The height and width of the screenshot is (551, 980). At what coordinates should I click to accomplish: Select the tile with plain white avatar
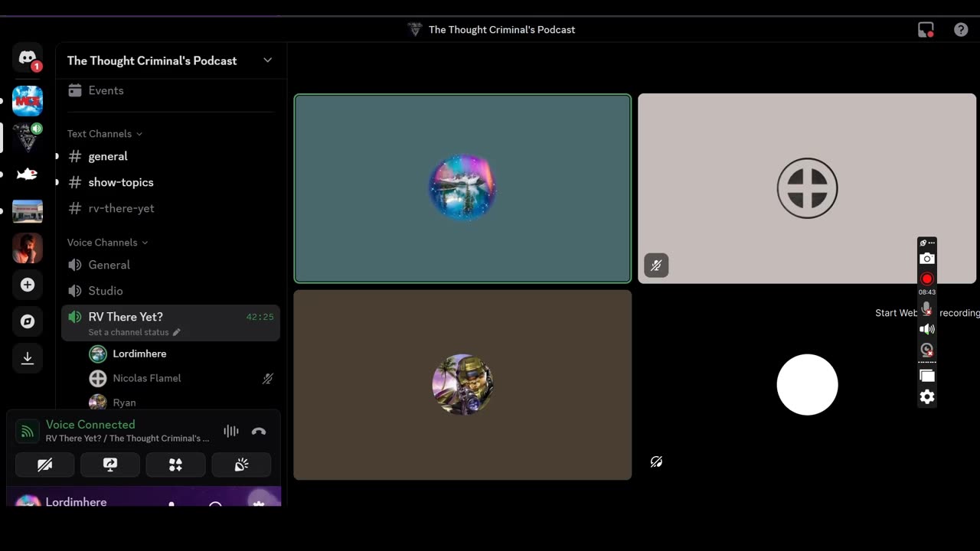(807, 385)
